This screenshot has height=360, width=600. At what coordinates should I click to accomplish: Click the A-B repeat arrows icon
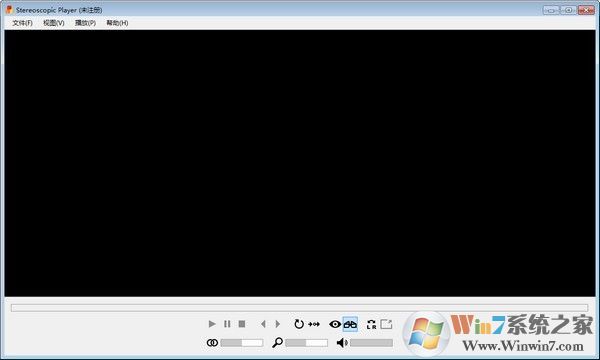pos(314,324)
